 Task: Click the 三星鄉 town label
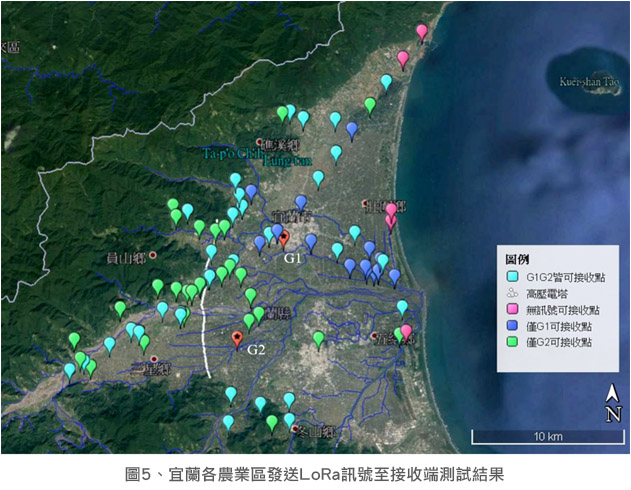coord(151,370)
